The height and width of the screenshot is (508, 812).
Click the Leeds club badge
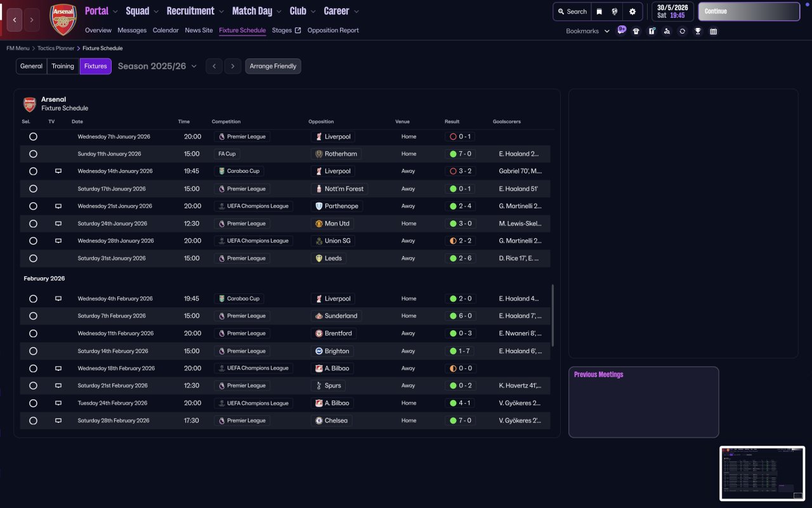318,258
